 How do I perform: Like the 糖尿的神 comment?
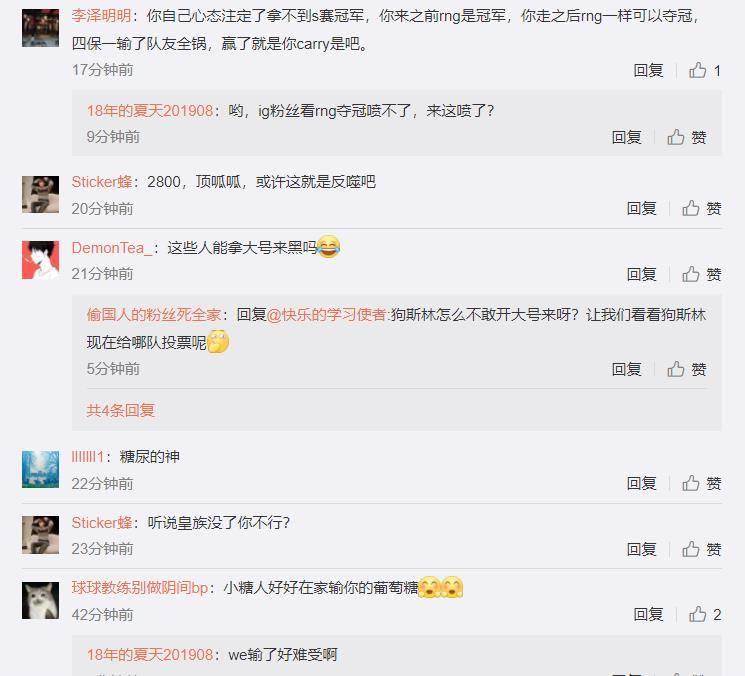point(702,484)
